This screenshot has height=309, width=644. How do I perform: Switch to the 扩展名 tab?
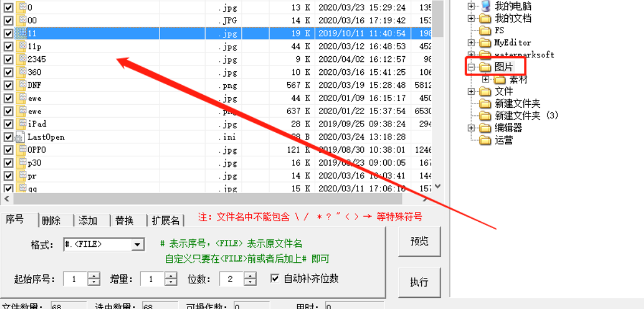[x=165, y=221]
